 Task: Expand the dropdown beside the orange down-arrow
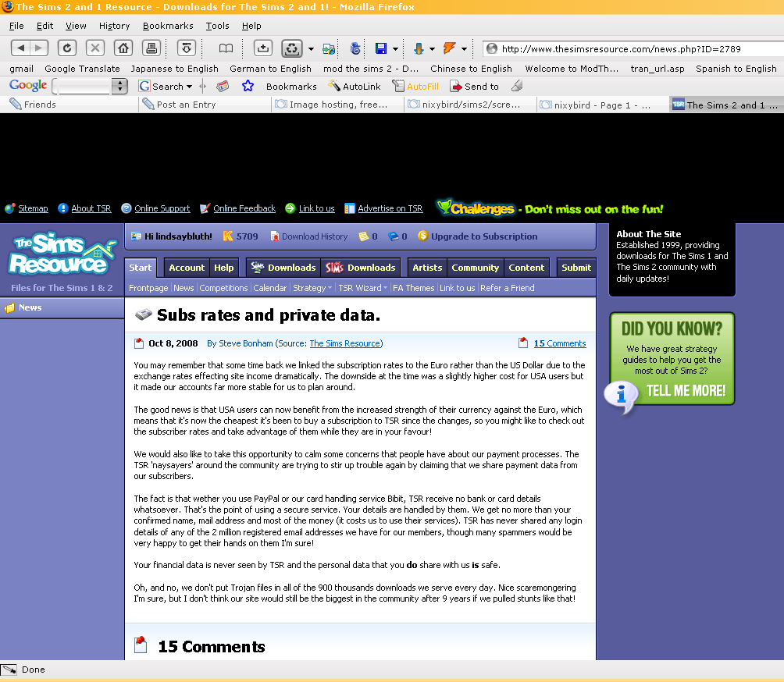pyautogui.click(x=432, y=49)
